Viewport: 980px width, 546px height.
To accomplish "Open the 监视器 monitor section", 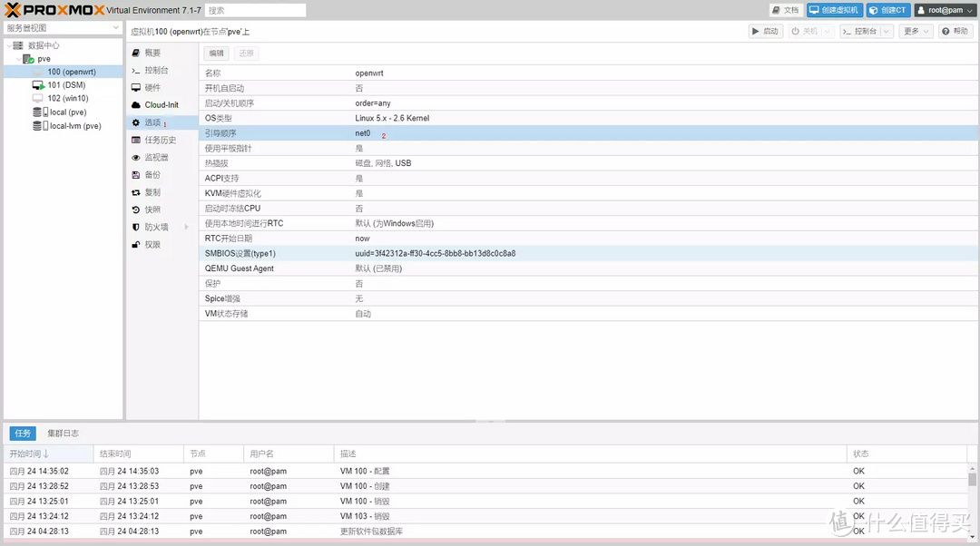I will click(155, 158).
